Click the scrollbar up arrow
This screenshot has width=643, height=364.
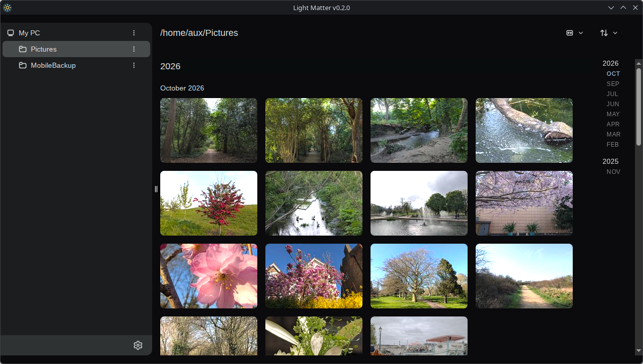click(x=638, y=63)
